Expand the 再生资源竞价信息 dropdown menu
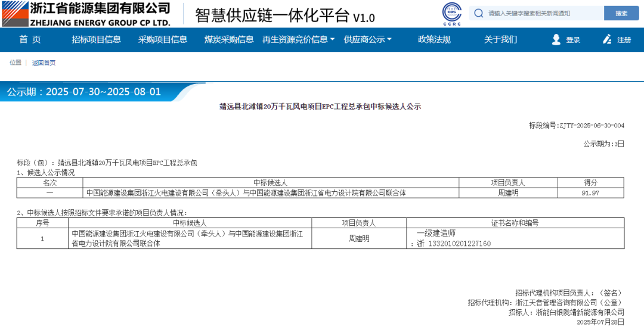The height and width of the screenshot is (336, 644). coord(298,40)
